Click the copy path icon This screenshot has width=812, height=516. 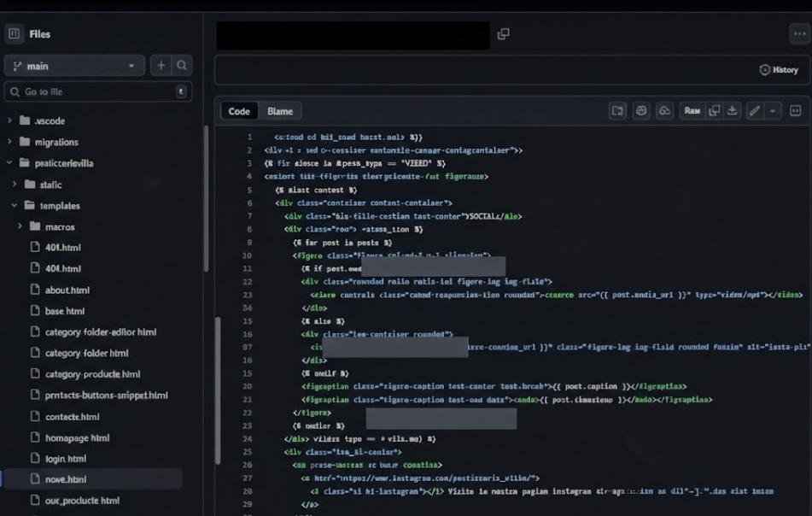[x=504, y=34]
